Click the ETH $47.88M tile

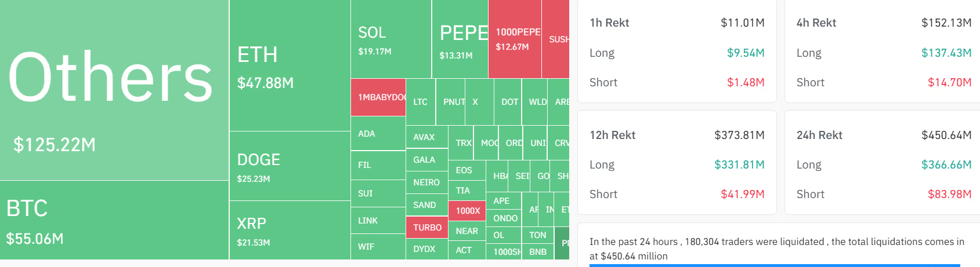(x=290, y=65)
